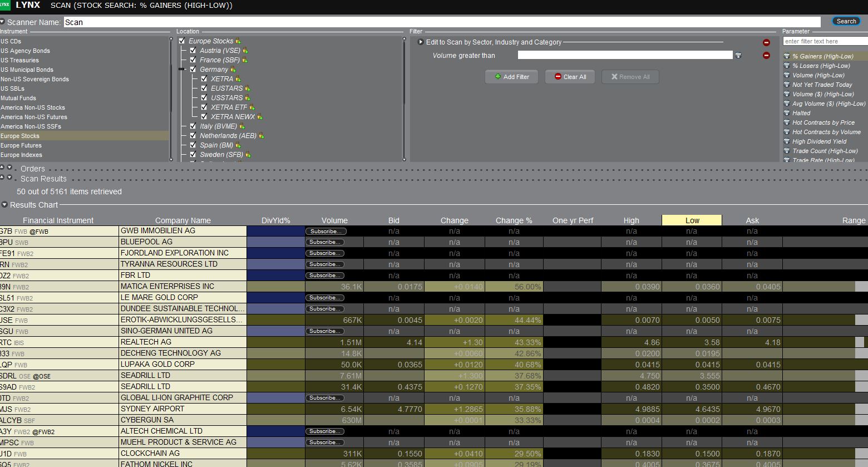Collapse the Scanner Name section arrow
The image size is (868, 467).
click(x=2, y=22)
